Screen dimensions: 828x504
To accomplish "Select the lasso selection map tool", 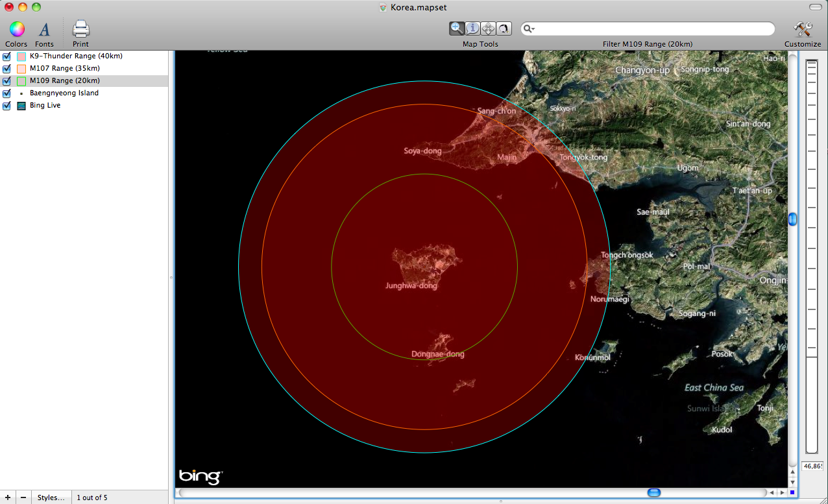I will (x=504, y=29).
